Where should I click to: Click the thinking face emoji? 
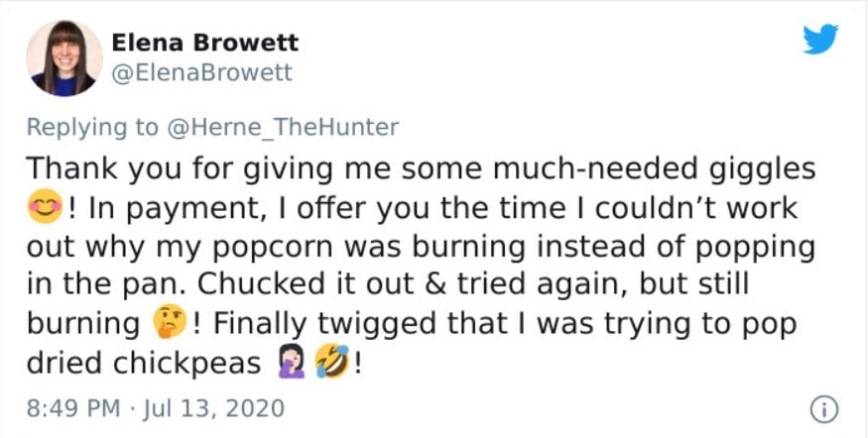pyautogui.click(x=170, y=325)
